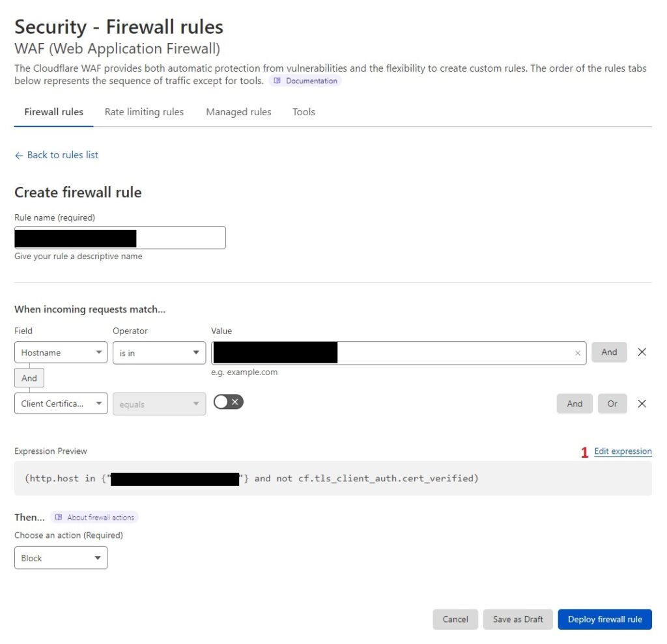
Task: Open the Field dropdown showing Hostname
Action: click(61, 352)
